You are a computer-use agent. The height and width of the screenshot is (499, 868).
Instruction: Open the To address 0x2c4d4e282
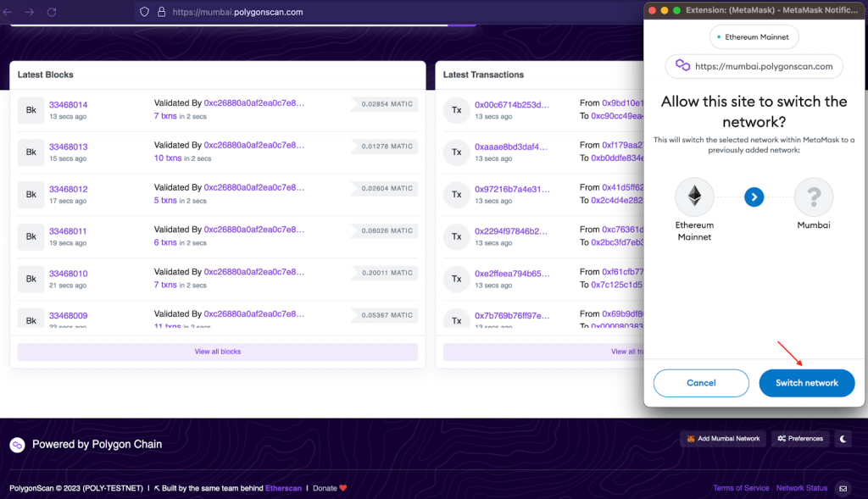[x=617, y=200]
